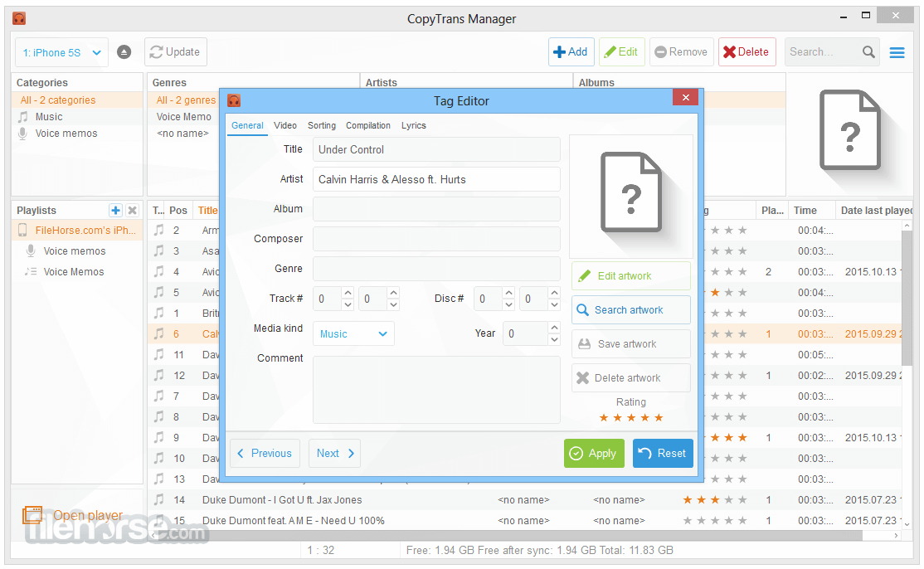Increase the first Disc # value
This screenshot has height=569, width=924.
point(509,293)
